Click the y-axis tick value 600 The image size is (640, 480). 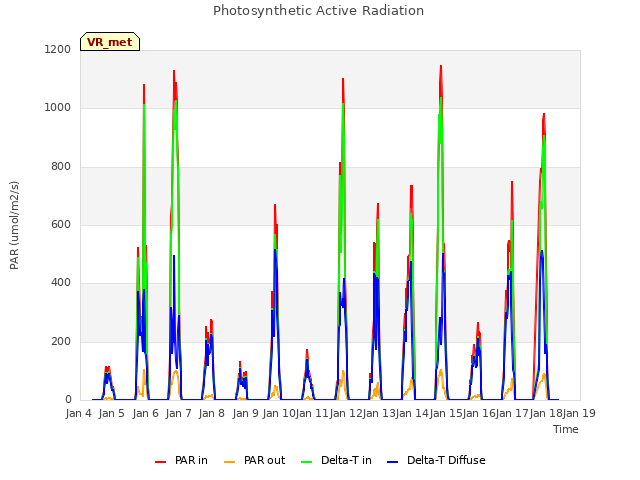pyautogui.click(x=61, y=224)
